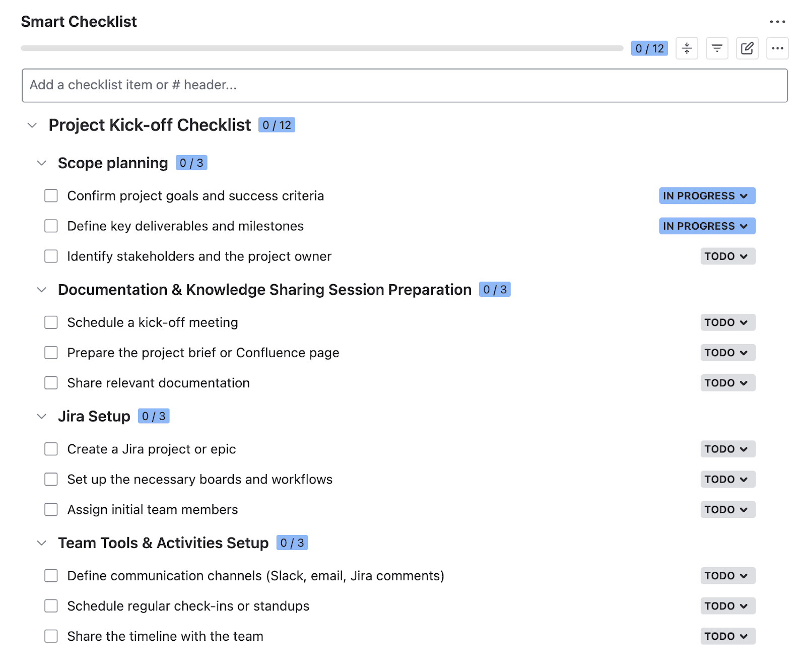Select the edit checklist pencil icon

pos(747,48)
